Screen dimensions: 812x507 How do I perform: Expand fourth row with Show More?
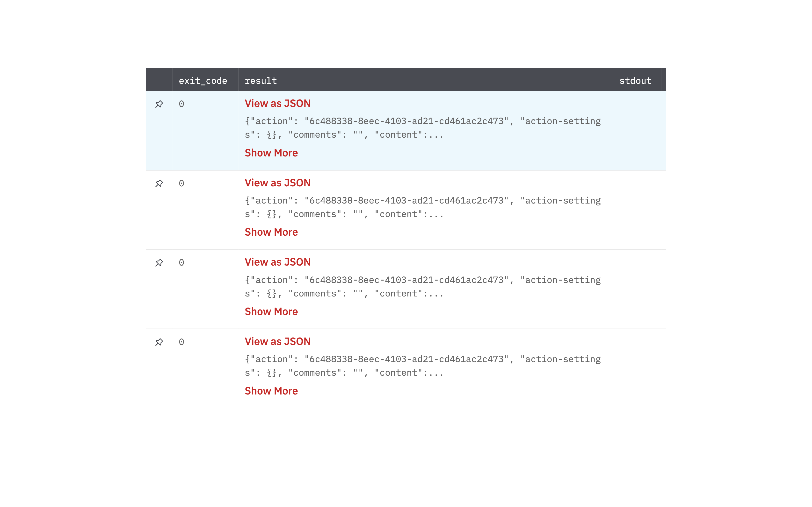[x=271, y=391]
